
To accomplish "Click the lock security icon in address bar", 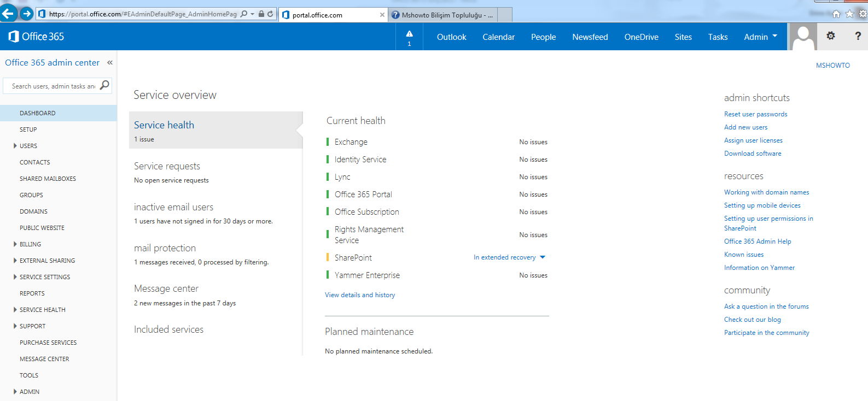I will [261, 14].
